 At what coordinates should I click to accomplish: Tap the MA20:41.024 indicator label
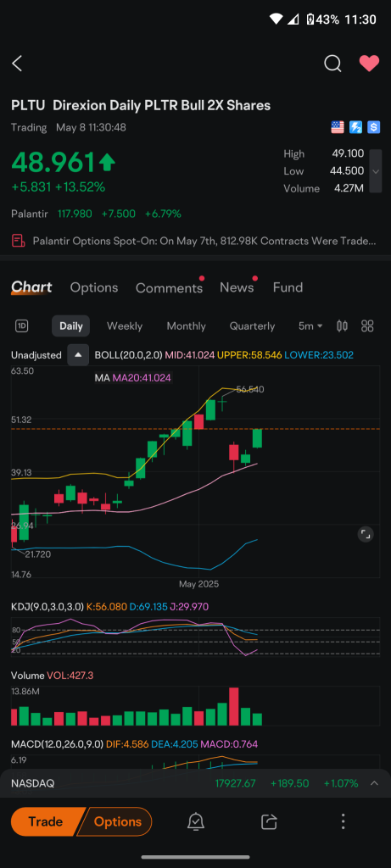(142, 378)
